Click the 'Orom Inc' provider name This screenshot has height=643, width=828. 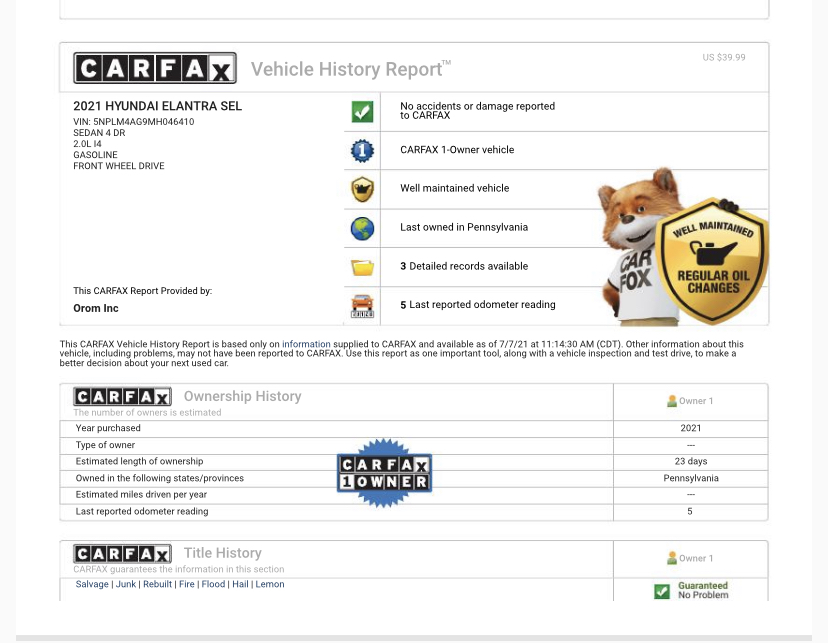pyautogui.click(x=96, y=308)
